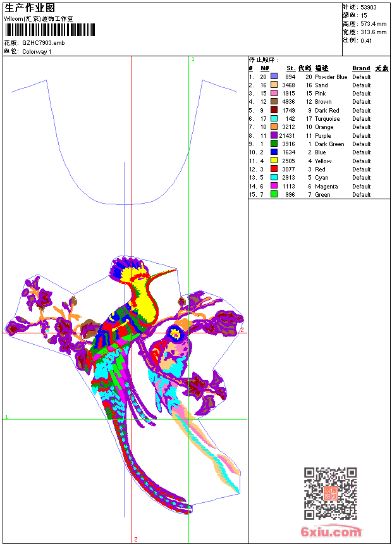The width and height of the screenshot is (392, 544).
Task: Click the '元素' column header
Action: (382, 68)
